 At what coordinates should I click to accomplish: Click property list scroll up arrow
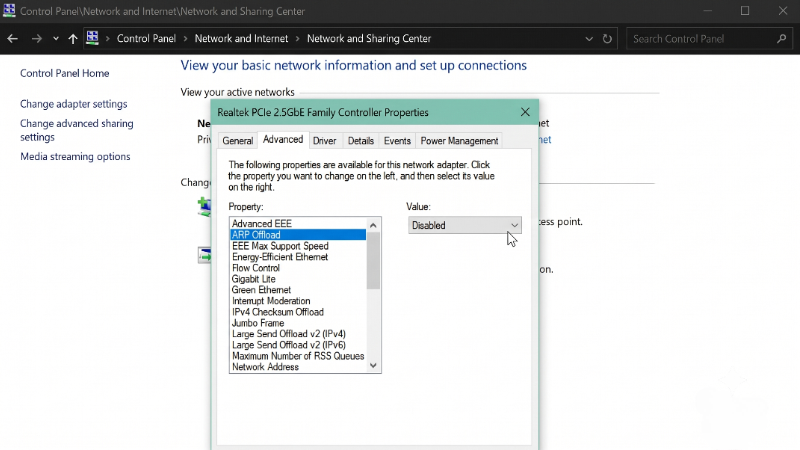[x=373, y=225]
